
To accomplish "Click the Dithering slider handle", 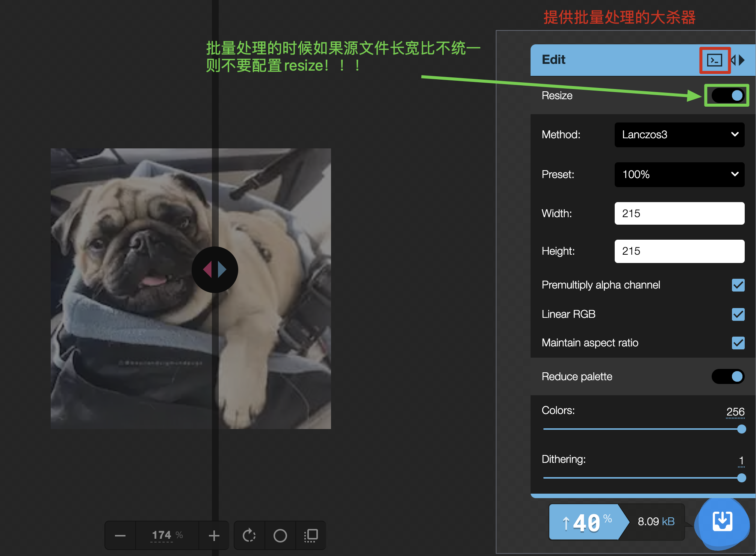I will tap(741, 478).
